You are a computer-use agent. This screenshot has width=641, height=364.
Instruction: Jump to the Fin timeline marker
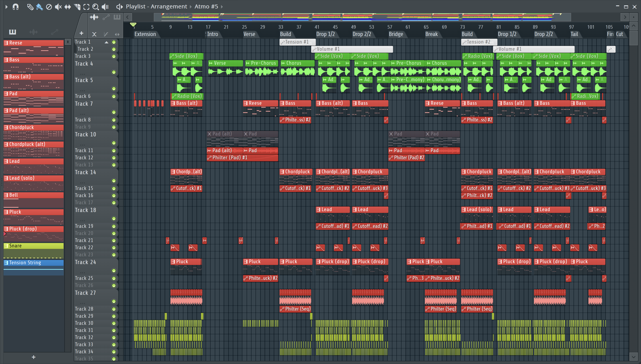coord(610,34)
